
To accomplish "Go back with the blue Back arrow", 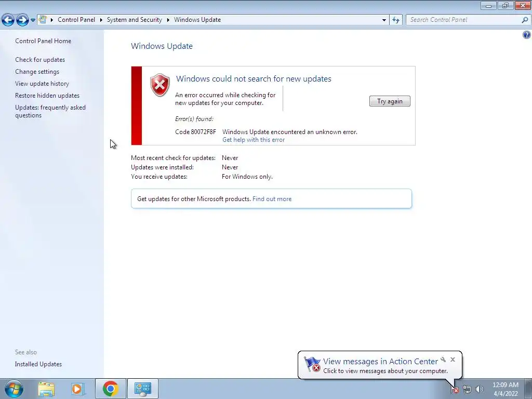I will (8, 20).
